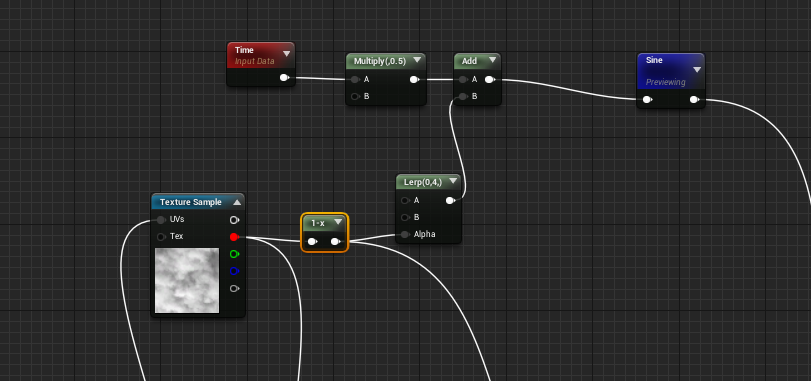Image resolution: width=811 pixels, height=381 pixels.
Task: Click the blue B output pin on Texture Sample
Action: [234, 271]
